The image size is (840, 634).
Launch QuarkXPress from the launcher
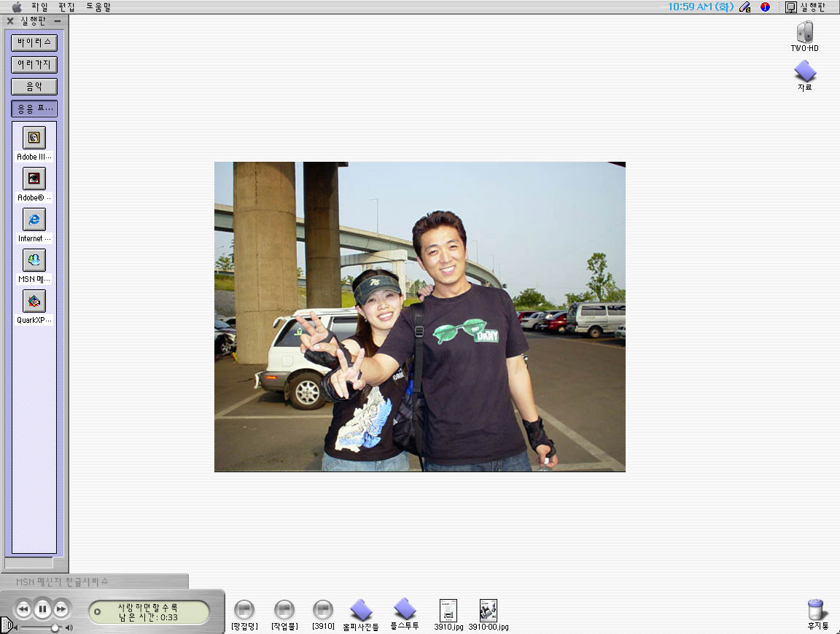[x=34, y=301]
